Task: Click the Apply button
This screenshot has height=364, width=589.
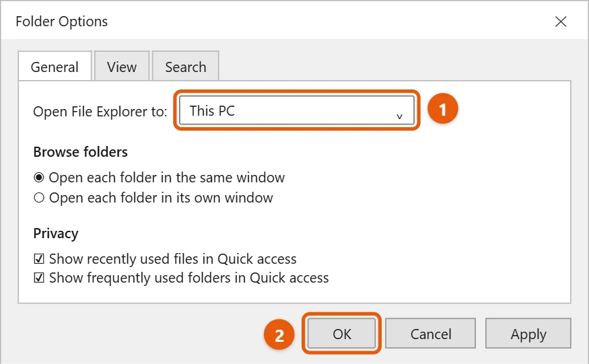Action: [528, 334]
